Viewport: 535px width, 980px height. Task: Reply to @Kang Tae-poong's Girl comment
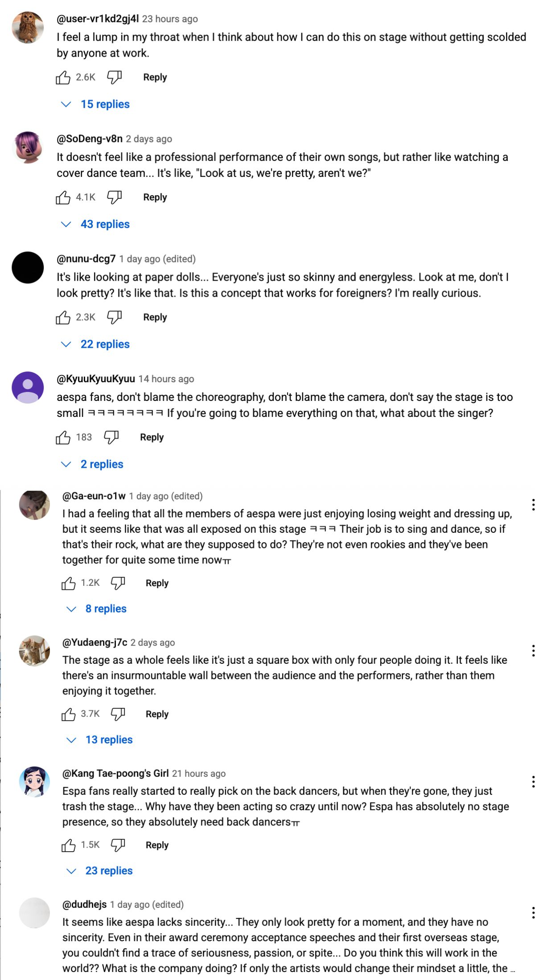pos(157,845)
